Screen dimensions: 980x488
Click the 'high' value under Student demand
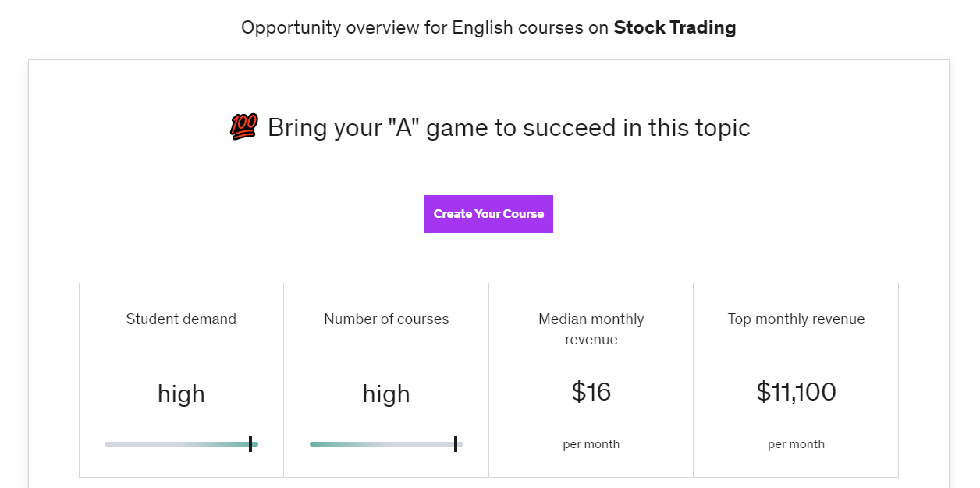(x=181, y=394)
